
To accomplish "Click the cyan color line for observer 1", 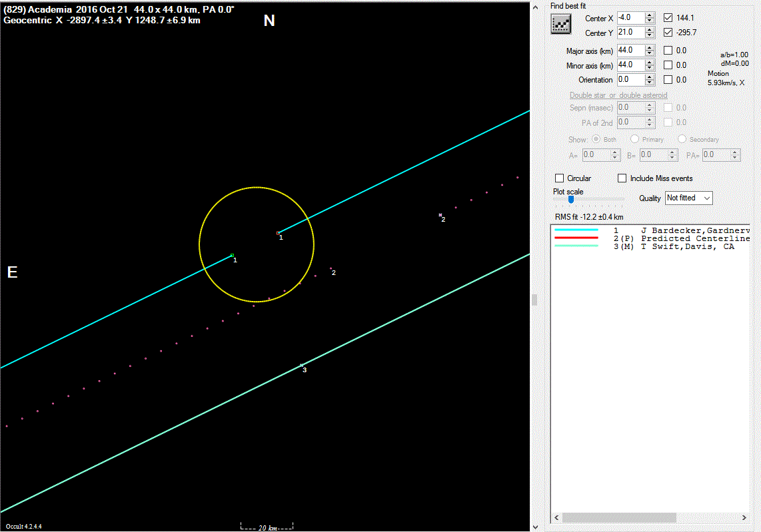I will [576, 230].
